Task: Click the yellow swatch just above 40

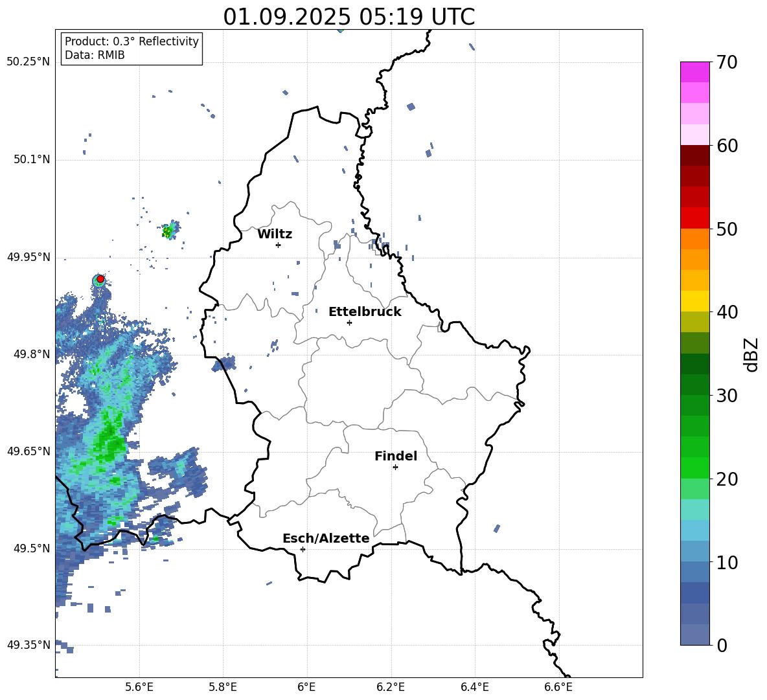Action: click(x=694, y=301)
